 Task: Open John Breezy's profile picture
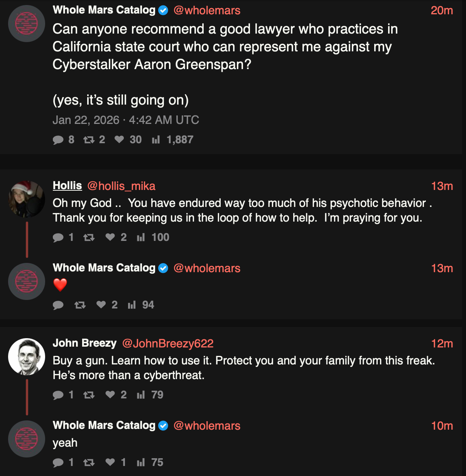pyautogui.click(x=27, y=357)
